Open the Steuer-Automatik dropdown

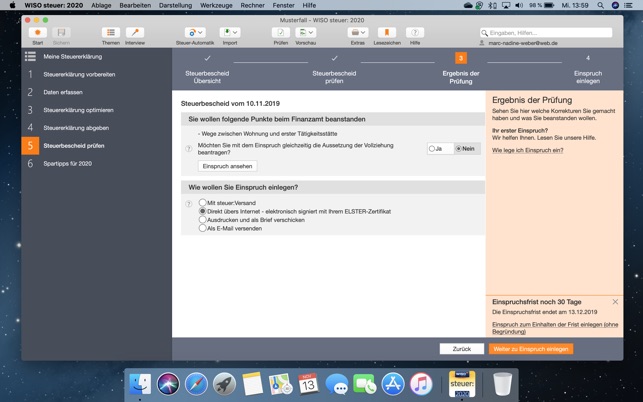tap(195, 32)
